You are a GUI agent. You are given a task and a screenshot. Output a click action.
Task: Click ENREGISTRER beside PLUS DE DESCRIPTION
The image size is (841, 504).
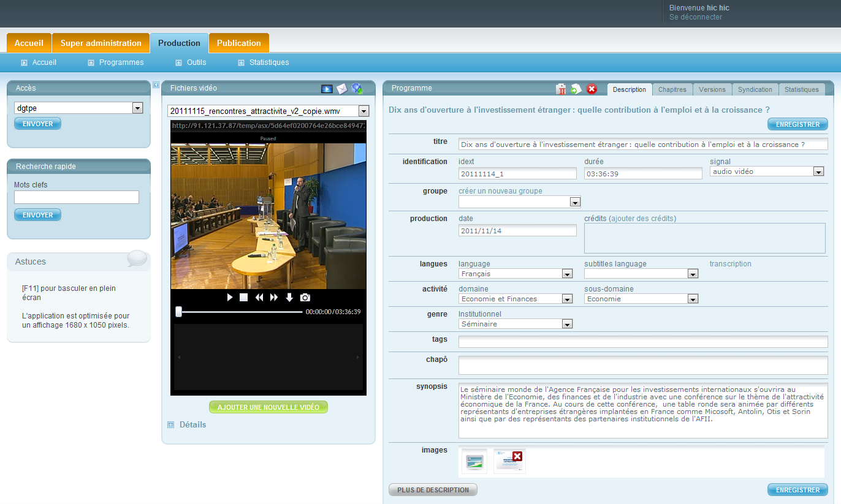(797, 490)
